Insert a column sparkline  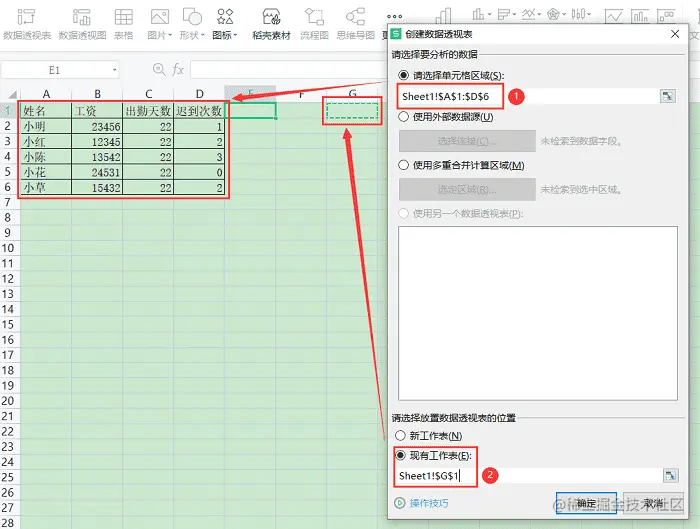(640, 16)
